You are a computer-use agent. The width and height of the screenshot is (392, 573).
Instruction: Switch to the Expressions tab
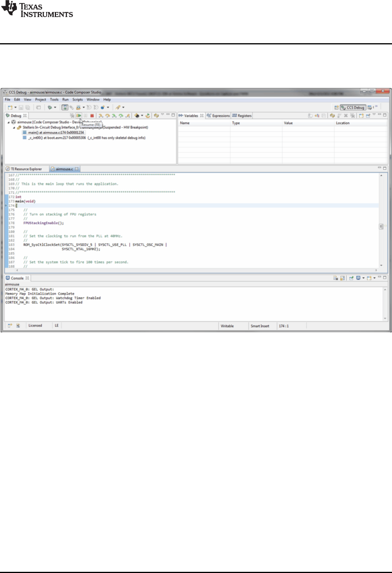(218, 116)
